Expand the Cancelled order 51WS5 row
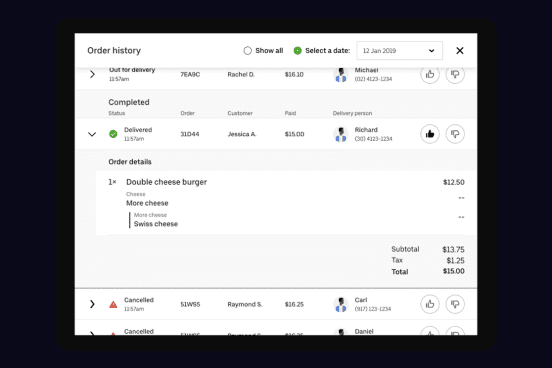Viewport: 552px width, 368px height. pyautogui.click(x=92, y=304)
